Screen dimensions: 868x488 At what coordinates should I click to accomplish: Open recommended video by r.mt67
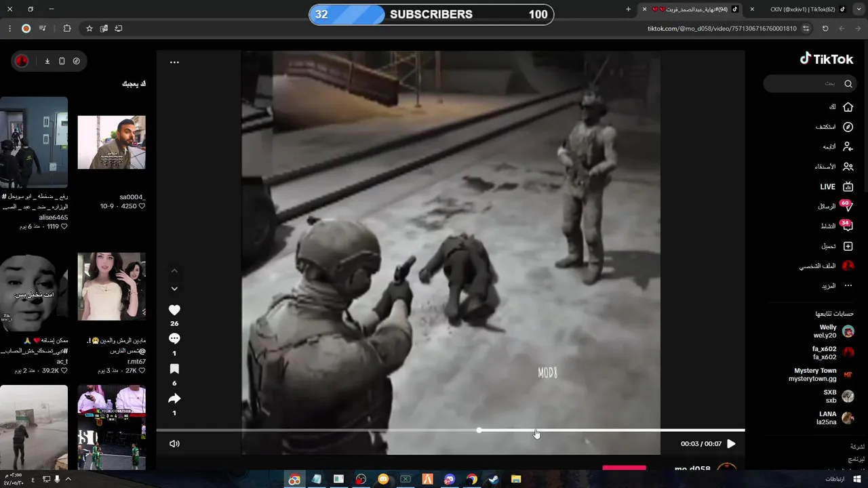[x=111, y=287]
